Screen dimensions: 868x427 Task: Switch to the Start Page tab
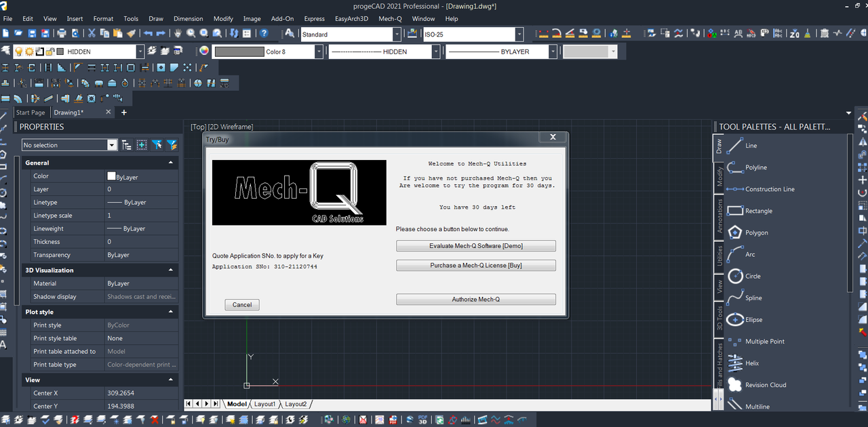(x=31, y=113)
